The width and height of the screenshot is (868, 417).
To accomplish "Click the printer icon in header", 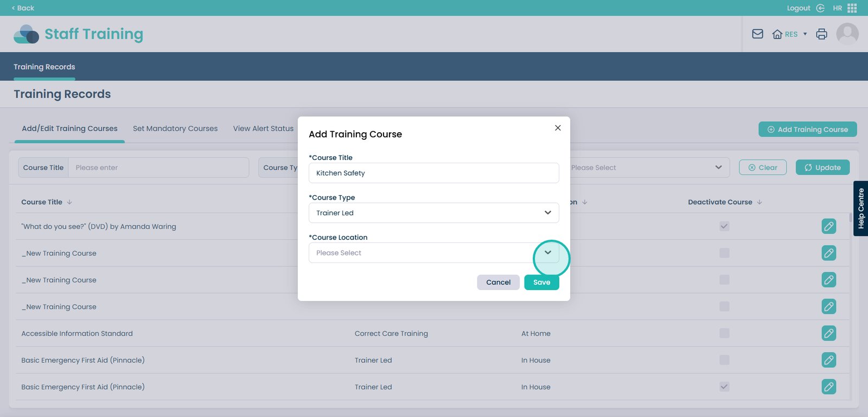I will [x=822, y=34].
